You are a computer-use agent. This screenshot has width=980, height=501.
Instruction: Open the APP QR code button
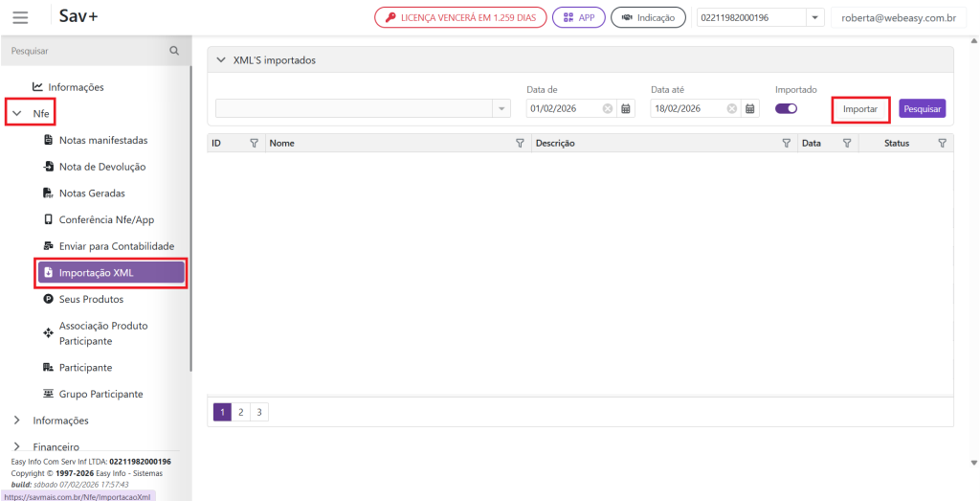[x=578, y=18]
